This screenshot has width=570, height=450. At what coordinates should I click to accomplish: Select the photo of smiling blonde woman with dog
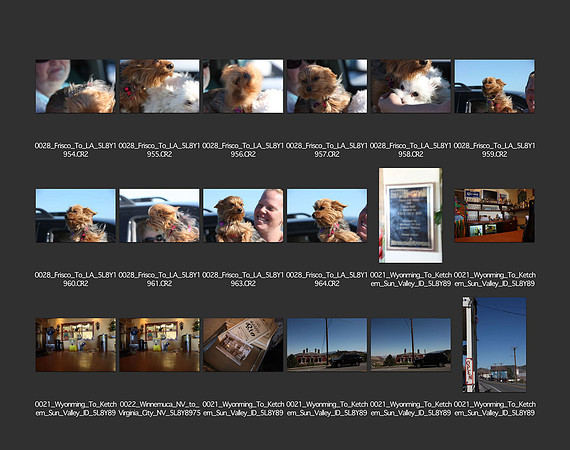pos(243,216)
